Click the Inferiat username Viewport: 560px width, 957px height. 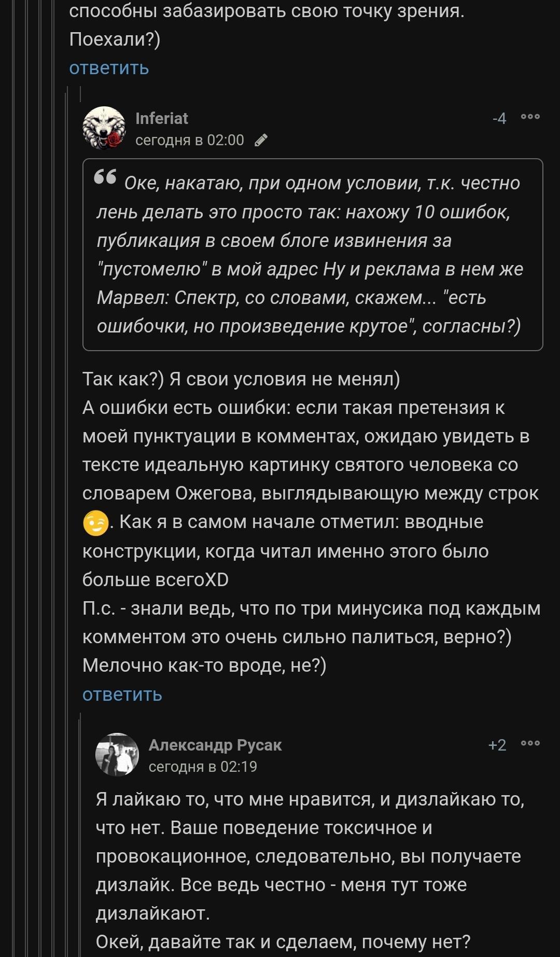tap(162, 118)
